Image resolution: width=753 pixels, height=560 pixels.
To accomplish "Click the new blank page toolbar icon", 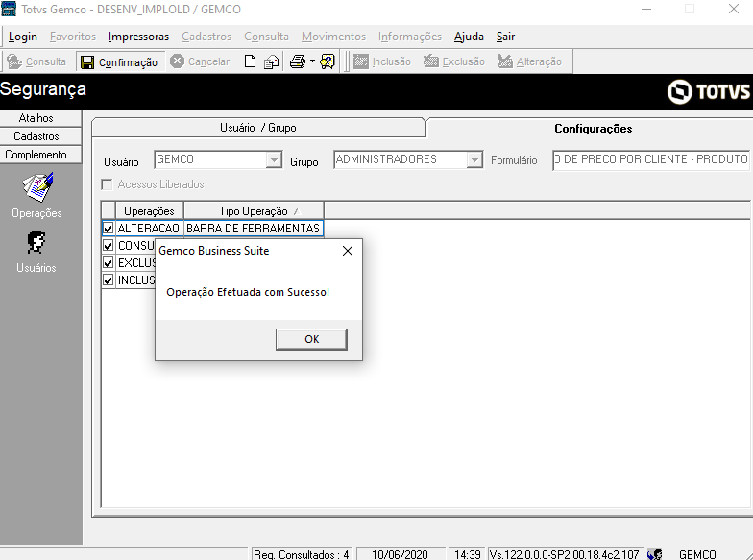I will pyautogui.click(x=250, y=61).
